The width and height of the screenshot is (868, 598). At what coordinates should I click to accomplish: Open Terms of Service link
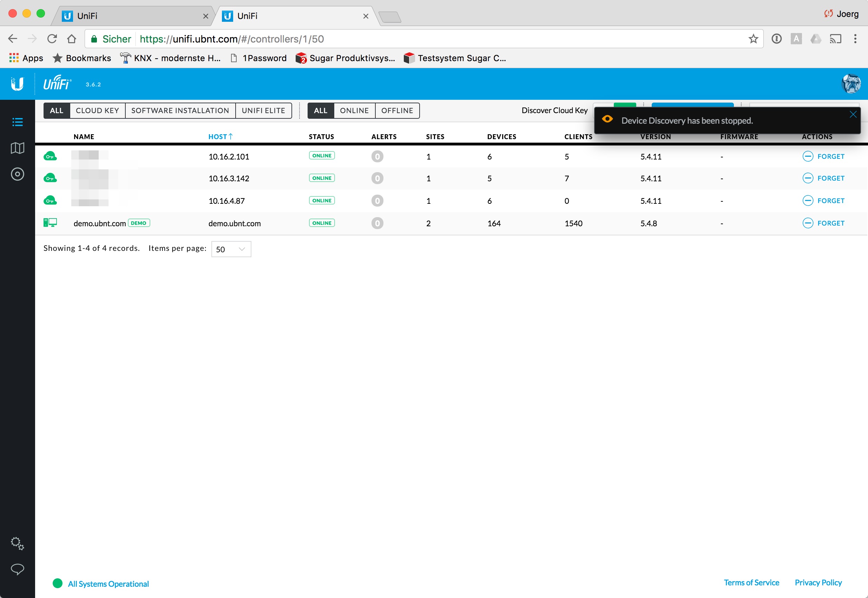click(x=751, y=583)
